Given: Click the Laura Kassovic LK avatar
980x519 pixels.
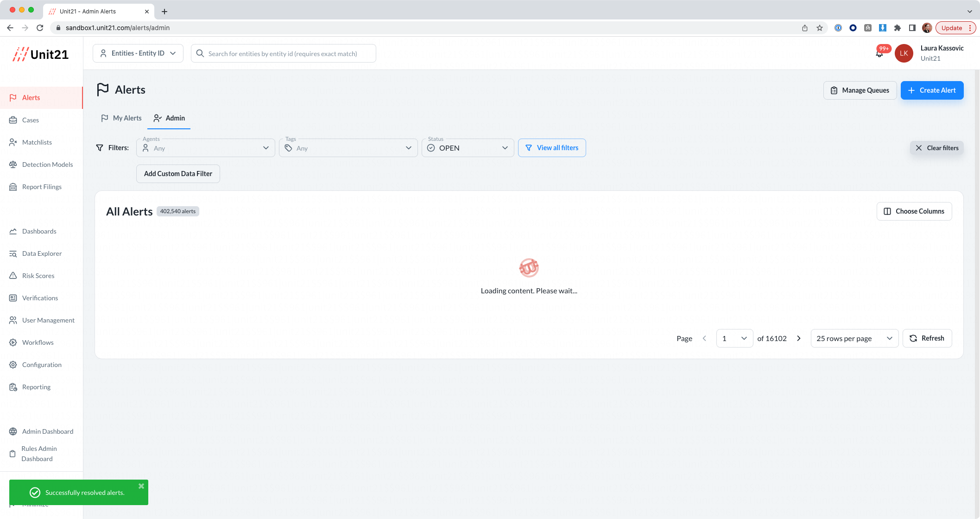Looking at the screenshot, I should click(904, 53).
